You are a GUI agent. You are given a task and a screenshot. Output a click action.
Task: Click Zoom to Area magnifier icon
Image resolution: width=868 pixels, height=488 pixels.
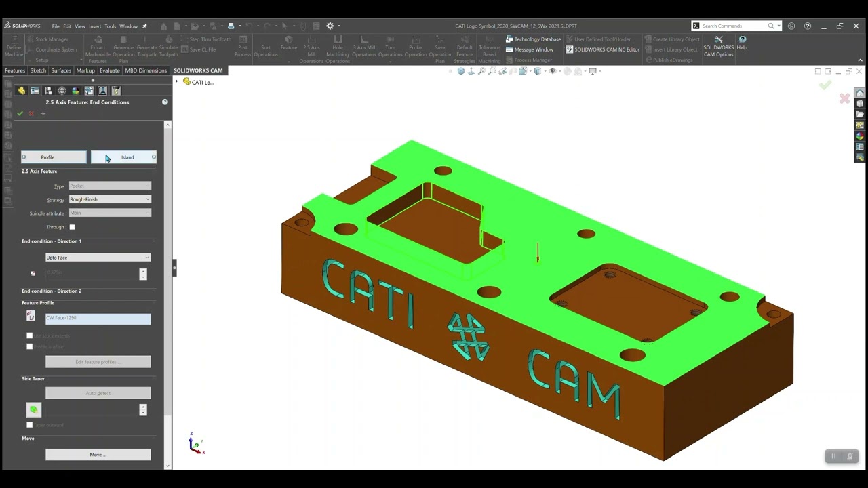point(492,71)
